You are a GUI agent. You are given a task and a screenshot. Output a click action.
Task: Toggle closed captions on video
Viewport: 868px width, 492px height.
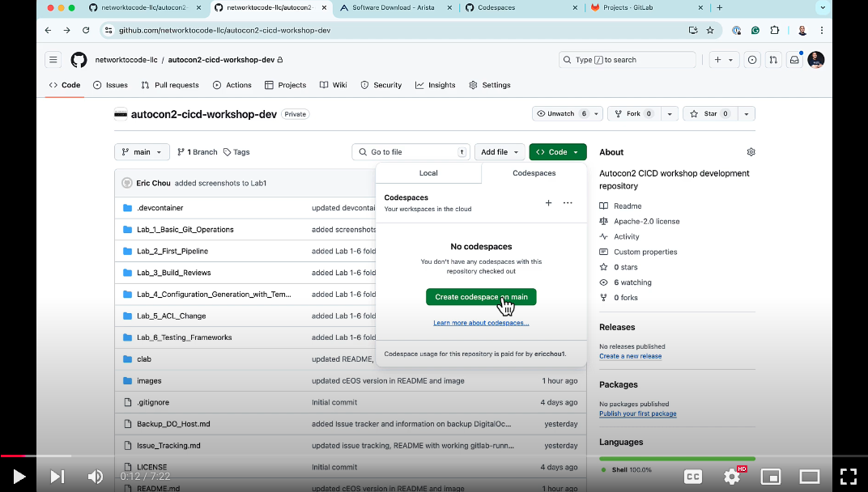693,477
